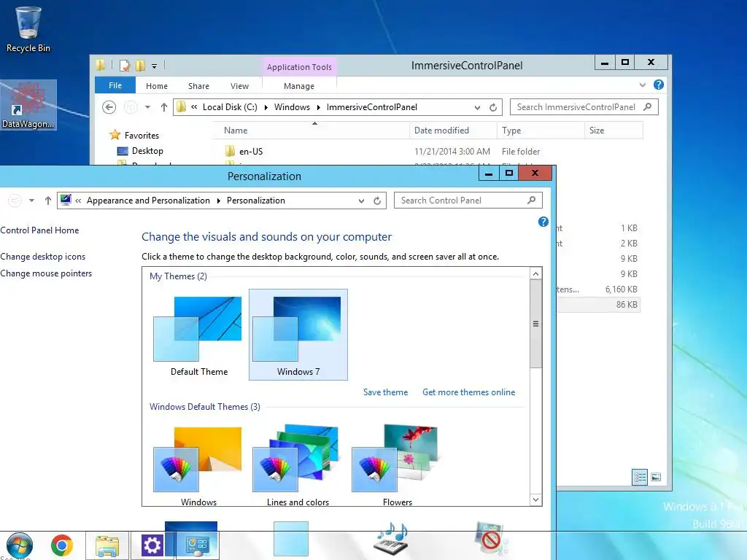
Task: Apply the Default Theme thumbnail
Action: [x=199, y=335]
